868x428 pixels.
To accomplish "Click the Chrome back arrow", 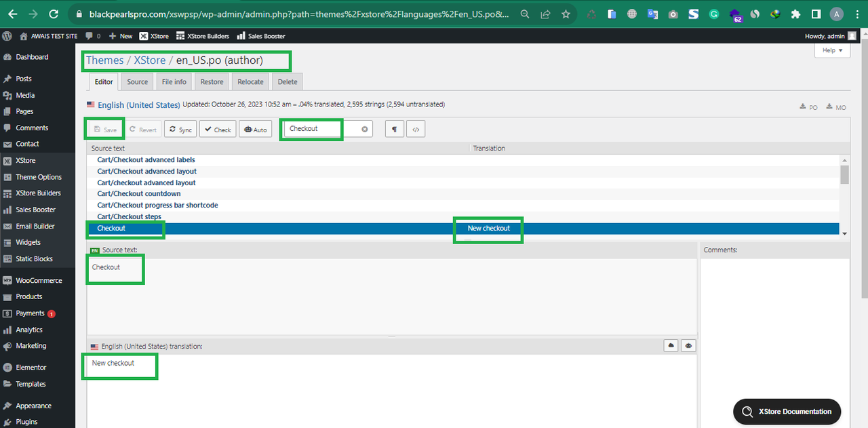I will (x=13, y=14).
